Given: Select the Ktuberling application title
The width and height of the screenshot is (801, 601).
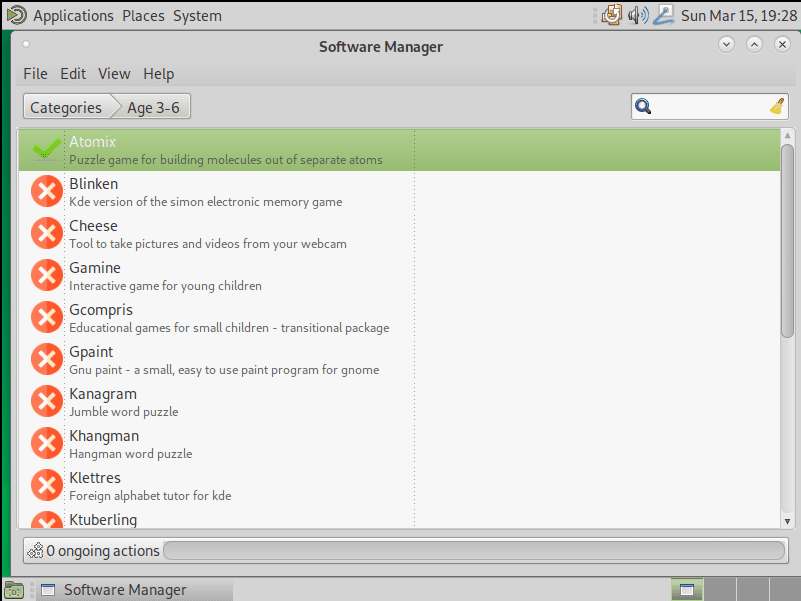Looking at the screenshot, I should 103,520.
